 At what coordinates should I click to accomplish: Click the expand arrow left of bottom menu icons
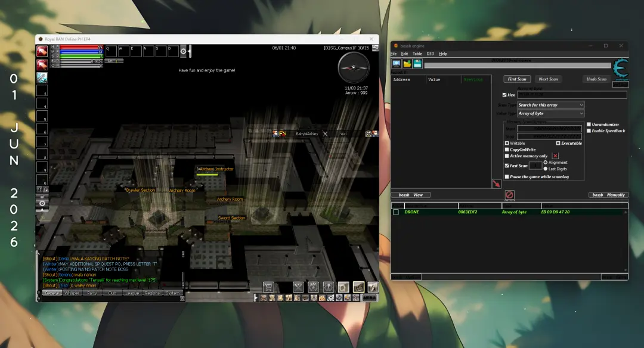coord(256,298)
